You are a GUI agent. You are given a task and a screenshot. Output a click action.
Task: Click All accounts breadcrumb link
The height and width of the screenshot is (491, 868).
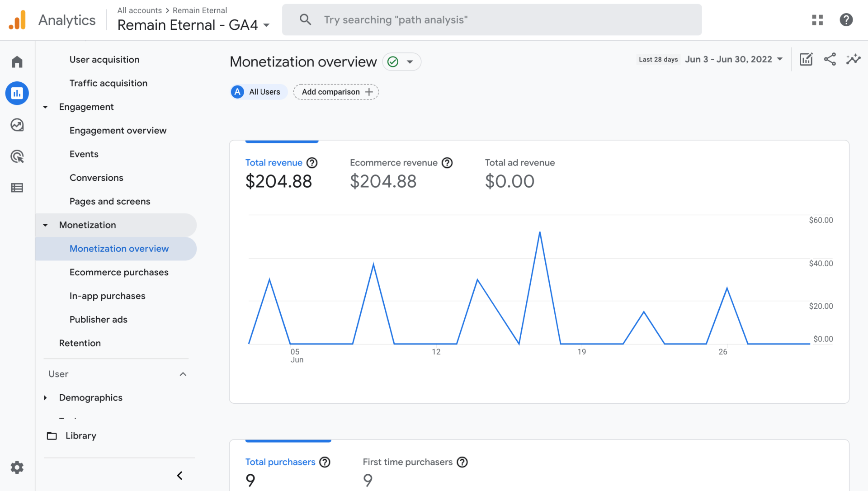pos(139,10)
